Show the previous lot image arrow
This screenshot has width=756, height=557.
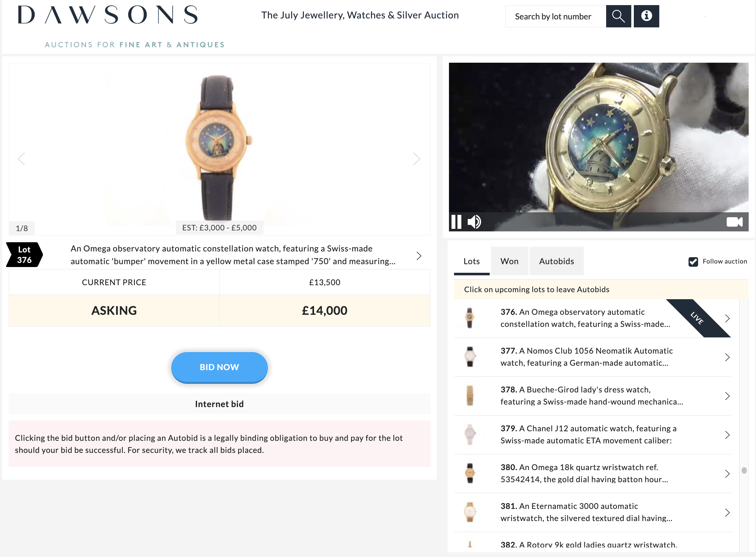click(x=22, y=159)
